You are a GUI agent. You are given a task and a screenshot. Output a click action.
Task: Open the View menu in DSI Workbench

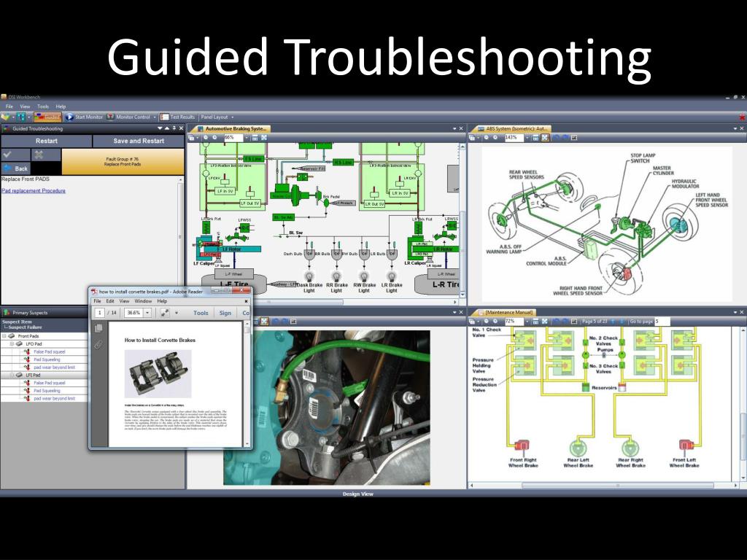(x=25, y=106)
